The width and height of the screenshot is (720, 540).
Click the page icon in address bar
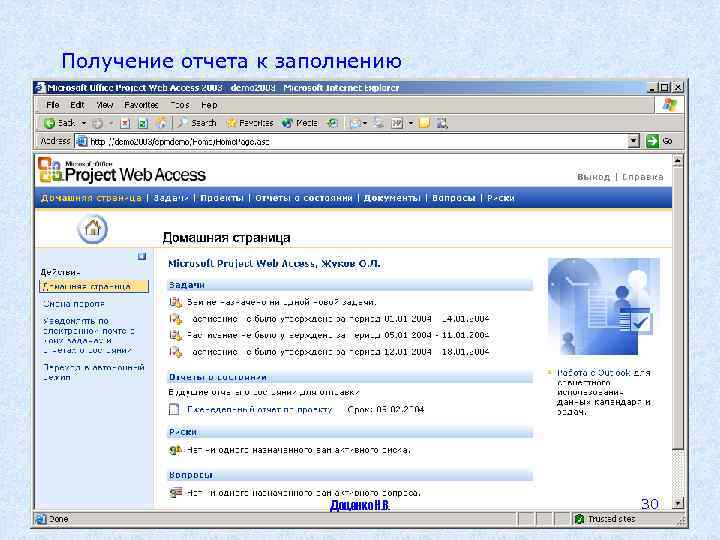click(x=82, y=141)
